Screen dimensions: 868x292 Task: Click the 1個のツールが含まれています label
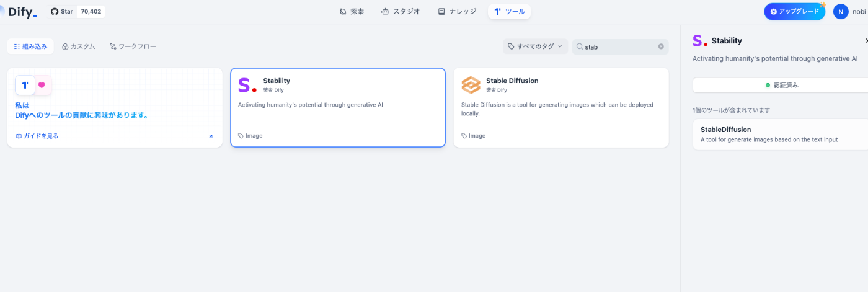(731, 110)
